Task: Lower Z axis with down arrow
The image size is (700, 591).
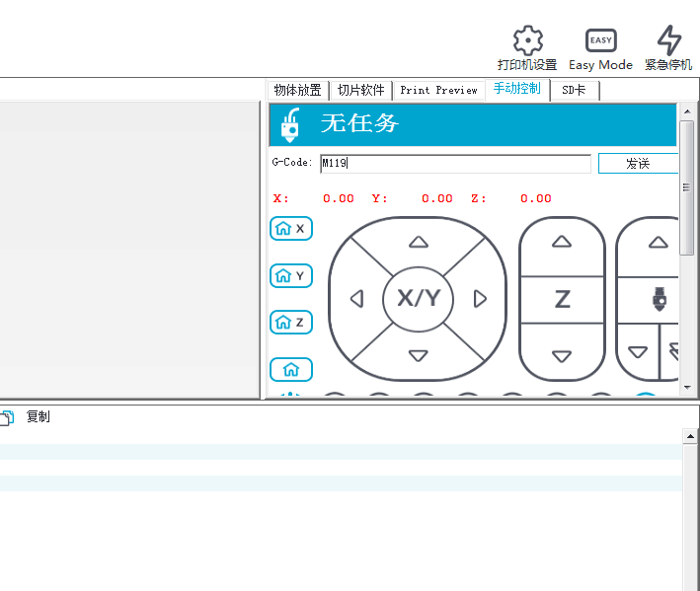Action: 562,356
